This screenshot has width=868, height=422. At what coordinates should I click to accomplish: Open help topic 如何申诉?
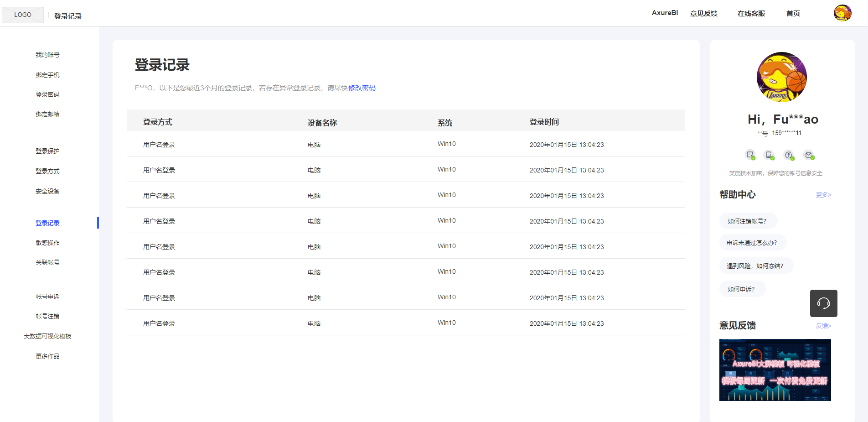coord(742,289)
